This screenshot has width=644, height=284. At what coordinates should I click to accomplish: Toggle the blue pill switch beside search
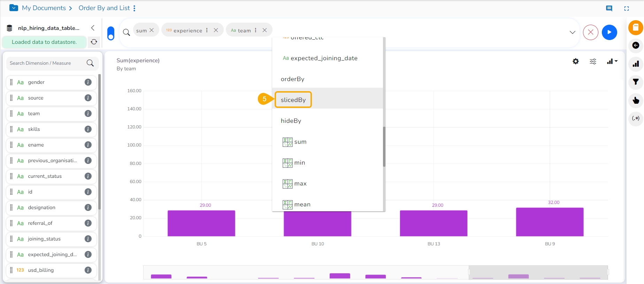[x=111, y=33]
